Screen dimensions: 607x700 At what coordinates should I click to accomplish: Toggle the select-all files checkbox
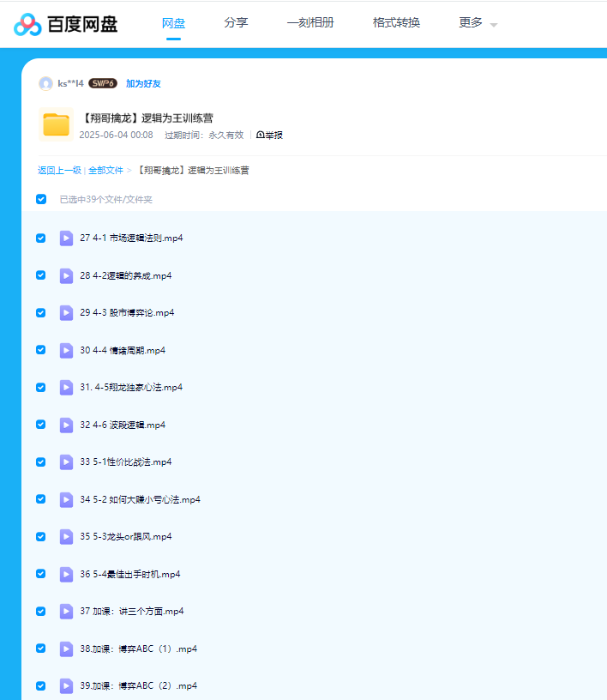click(41, 199)
